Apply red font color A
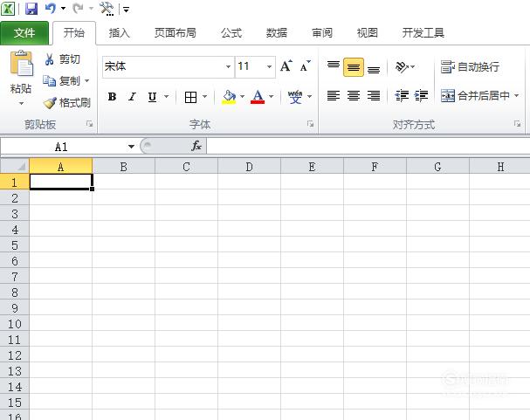 (x=258, y=97)
